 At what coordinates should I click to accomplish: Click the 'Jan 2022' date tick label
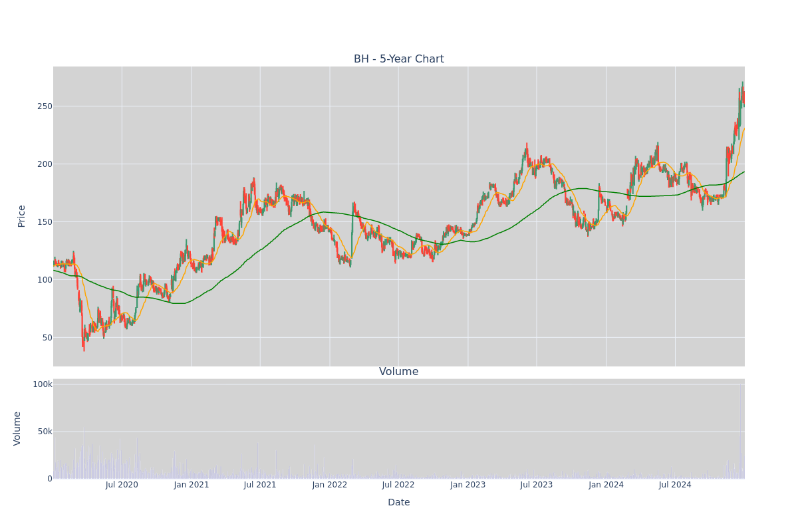pyautogui.click(x=330, y=485)
